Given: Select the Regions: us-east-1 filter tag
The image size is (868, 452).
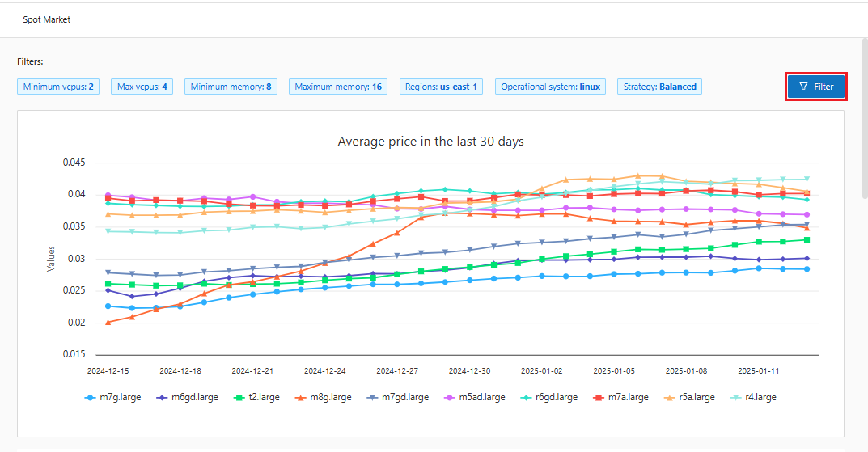Looking at the screenshot, I should click(x=441, y=87).
